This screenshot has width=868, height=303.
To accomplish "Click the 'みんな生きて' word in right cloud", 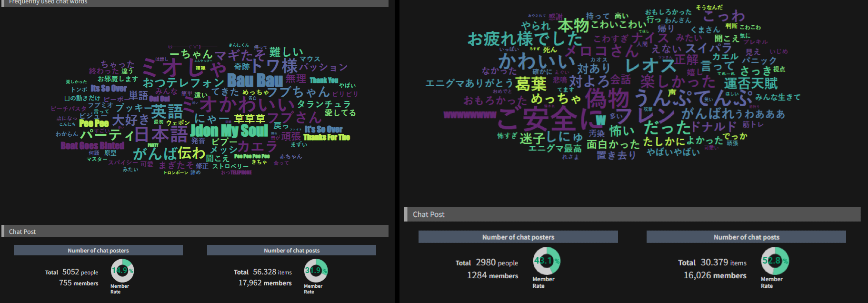I will tap(778, 97).
